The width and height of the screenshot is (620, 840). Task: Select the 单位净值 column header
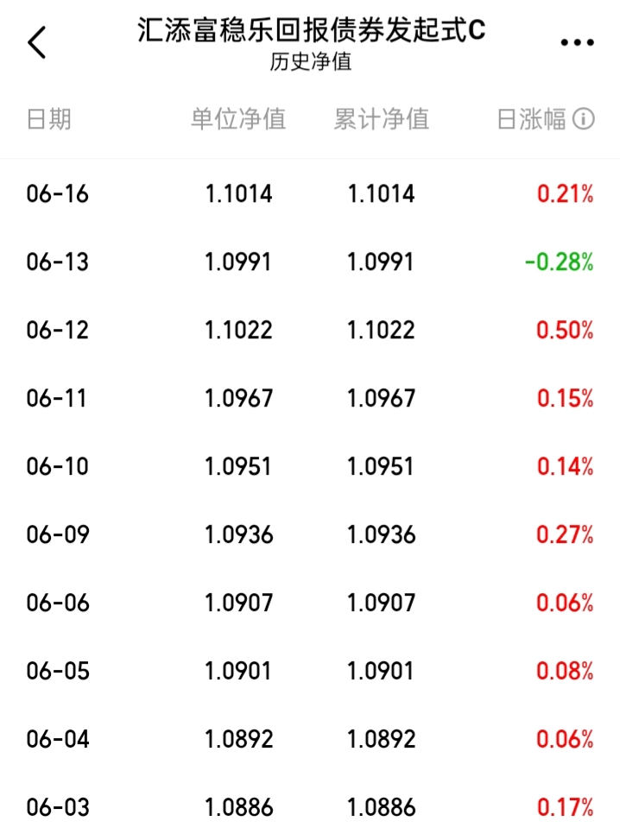[238, 119]
